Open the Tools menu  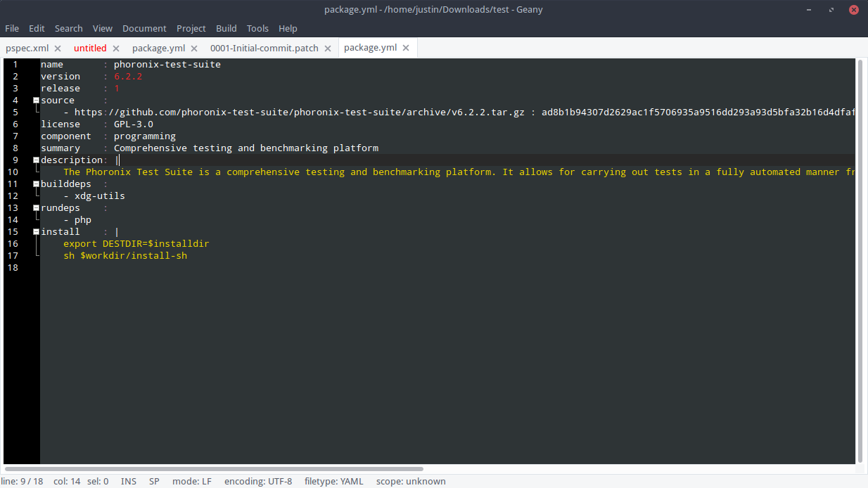(x=257, y=29)
